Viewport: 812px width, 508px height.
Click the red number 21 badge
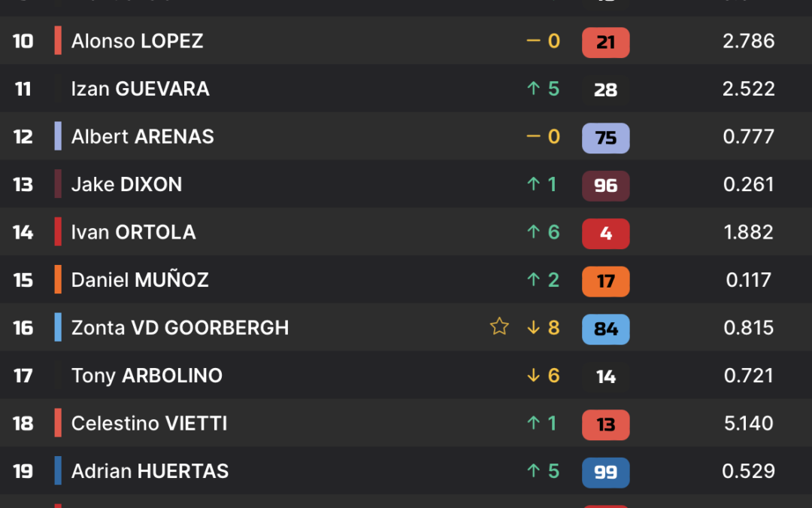point(605,42)
